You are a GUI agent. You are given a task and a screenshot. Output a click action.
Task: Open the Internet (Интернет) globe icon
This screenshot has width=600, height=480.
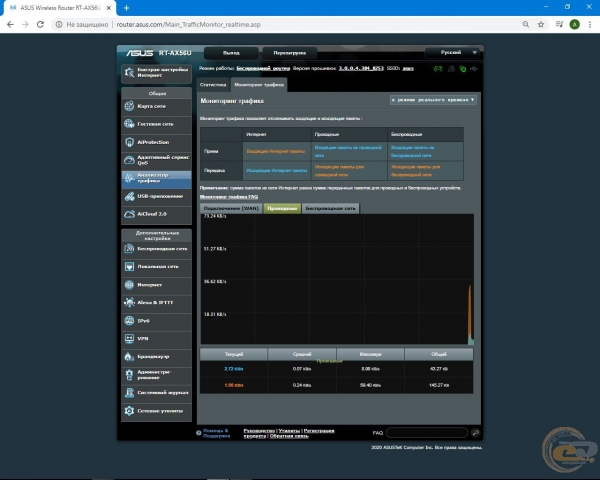pyautogui.click(x=129, y=285)
